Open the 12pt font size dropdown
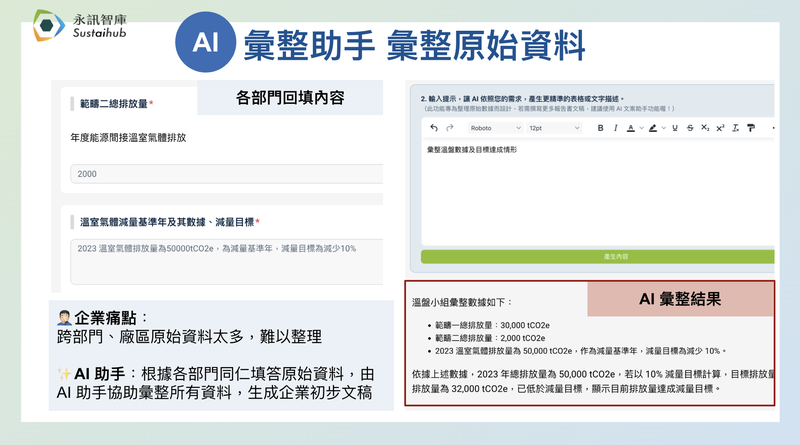This screenshot has width=800, height=445. pyautogui.click(x=554, y=128)
